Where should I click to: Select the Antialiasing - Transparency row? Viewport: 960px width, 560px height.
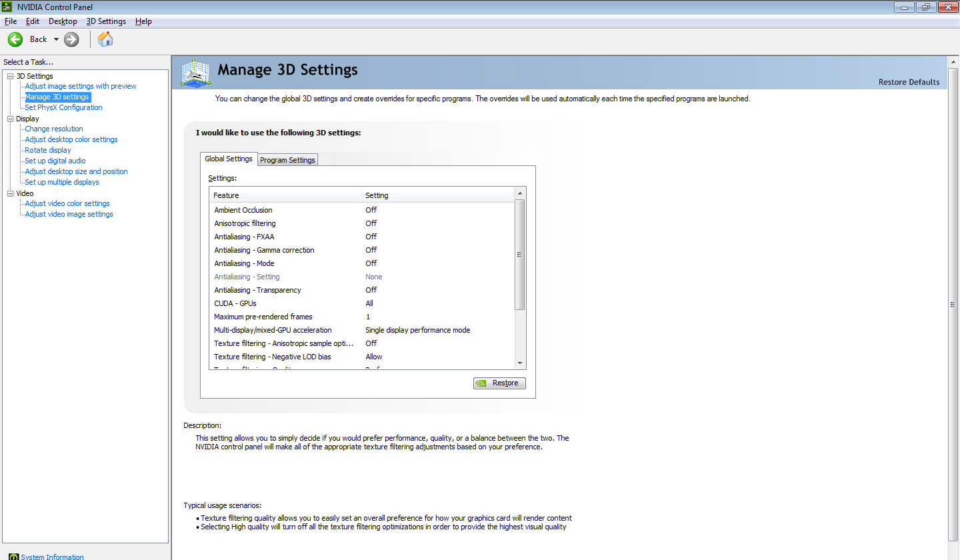click(362, 290)
